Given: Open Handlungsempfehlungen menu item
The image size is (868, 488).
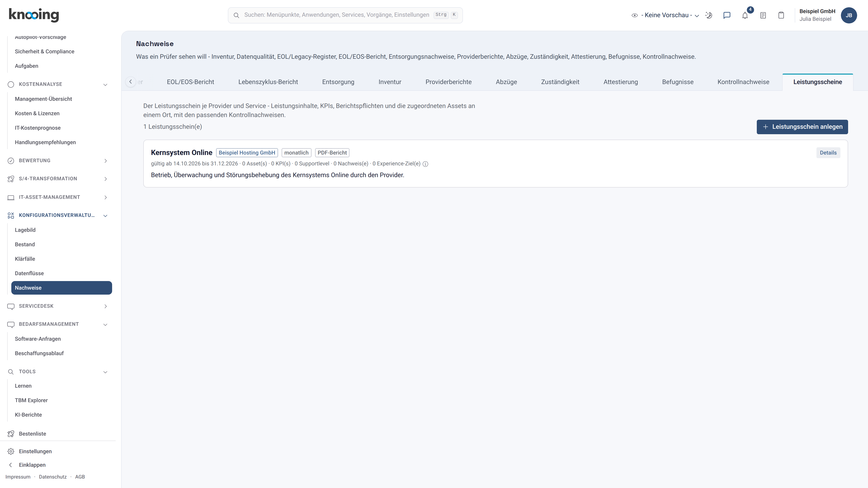Looking at the screenshot, I should pyautogui.click(x=45, y=143).
